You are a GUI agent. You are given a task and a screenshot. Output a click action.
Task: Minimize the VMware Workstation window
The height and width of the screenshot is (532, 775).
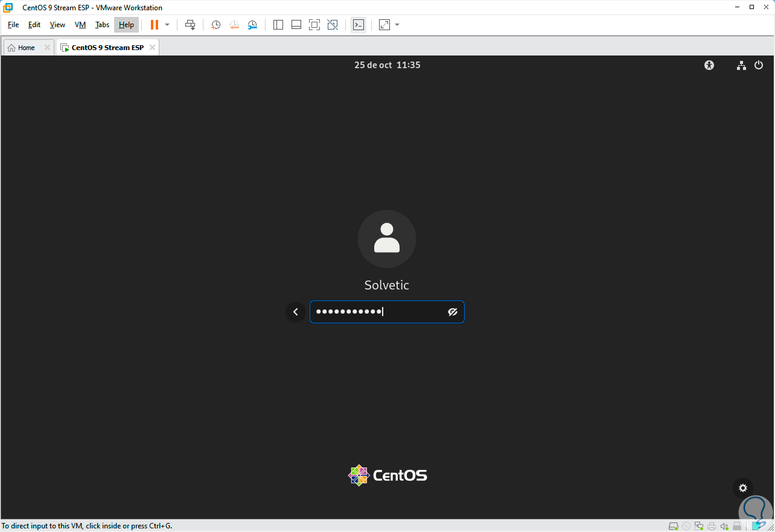click(x=737, y=7)
